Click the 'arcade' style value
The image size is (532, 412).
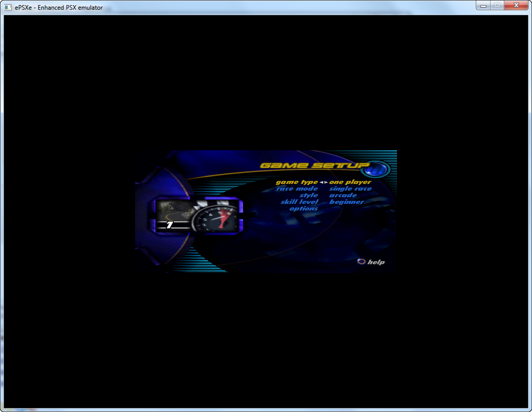coord(343,195)
